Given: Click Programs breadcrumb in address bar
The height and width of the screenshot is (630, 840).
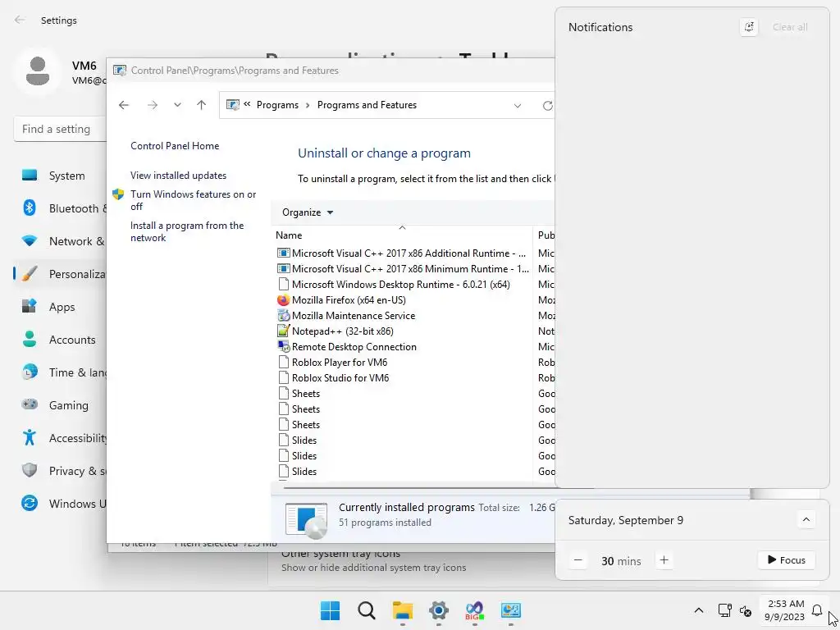Looking at the screenshot, I should point(277,105).
